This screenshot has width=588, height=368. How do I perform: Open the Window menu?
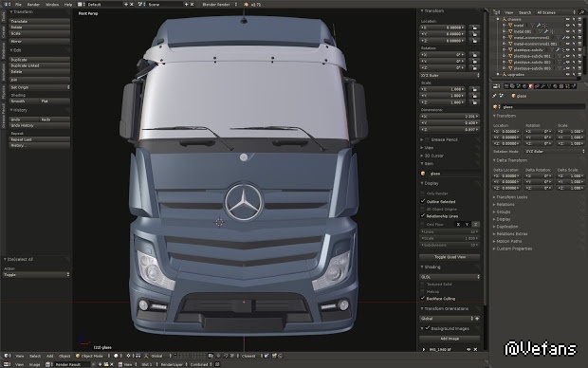(x=52, y=4)
